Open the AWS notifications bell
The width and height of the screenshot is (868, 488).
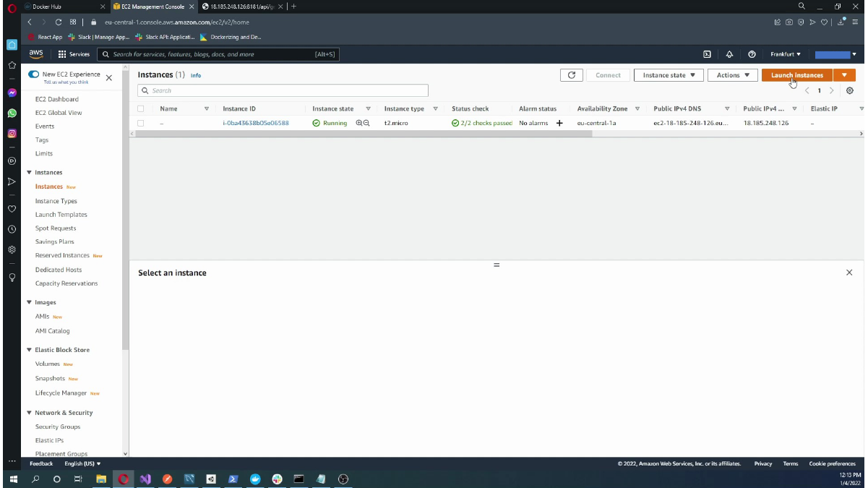(729, 54)
